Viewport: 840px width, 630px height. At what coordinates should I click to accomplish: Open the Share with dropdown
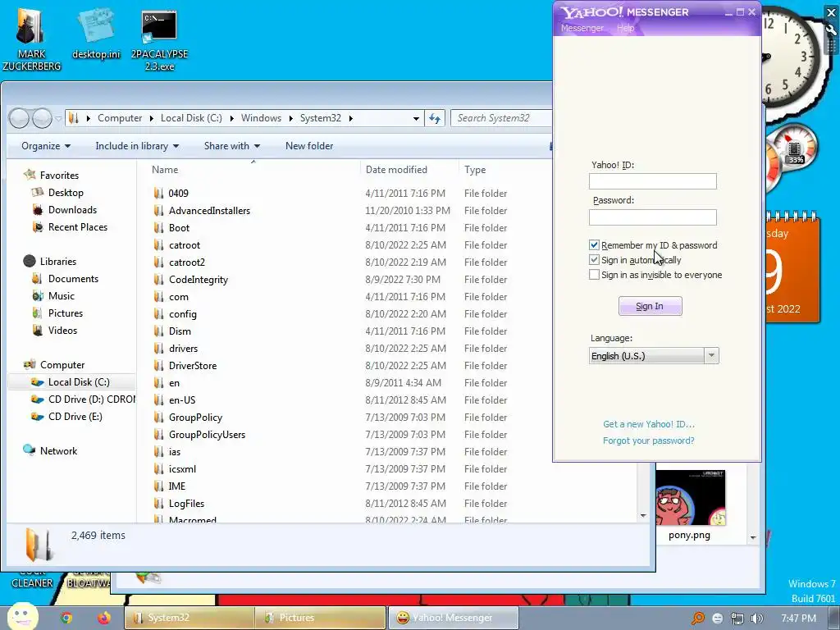pos(232,146)
